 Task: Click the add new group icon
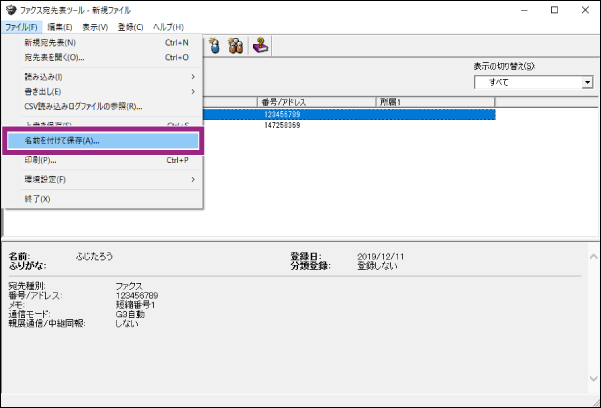tap(237, 46)
